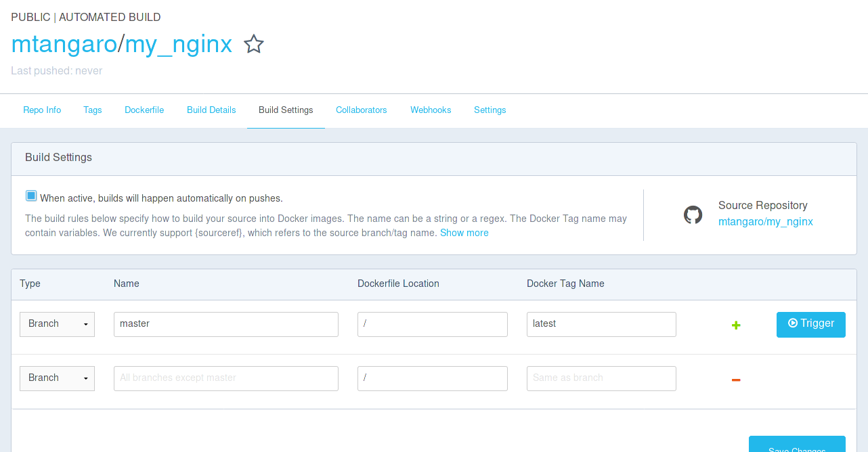View the Build Details tab
868x452 pixels.
tap(211, 110)
